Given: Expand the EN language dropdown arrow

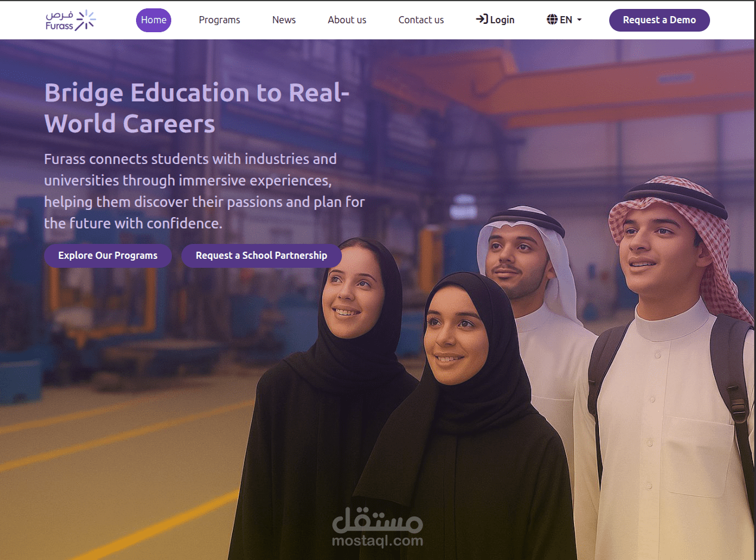Looking at the screenshot, I should click(579, 20).
